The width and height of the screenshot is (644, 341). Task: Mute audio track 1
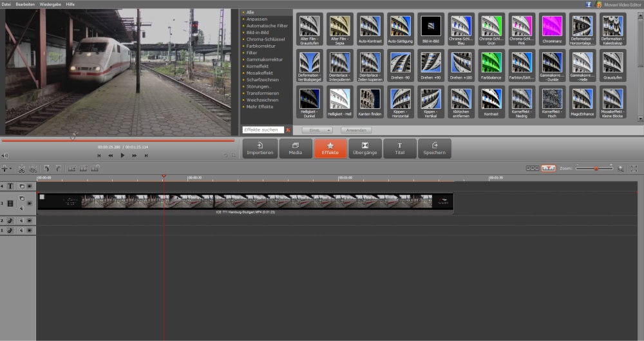21,230
